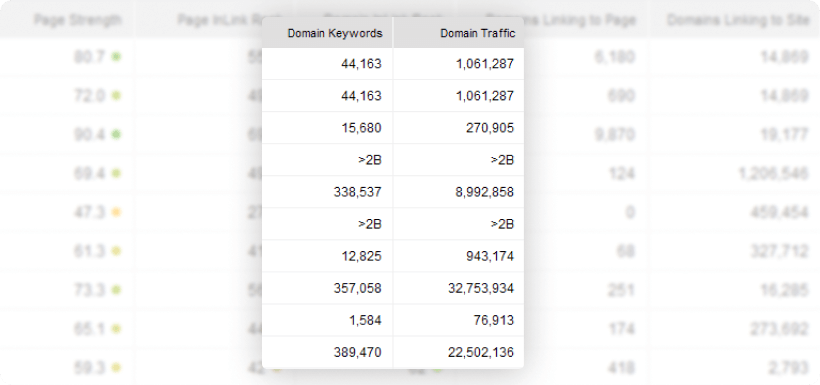Click the green dot beside 73.3
Viewport: 820px width, 385px height.
click(116, 290)
